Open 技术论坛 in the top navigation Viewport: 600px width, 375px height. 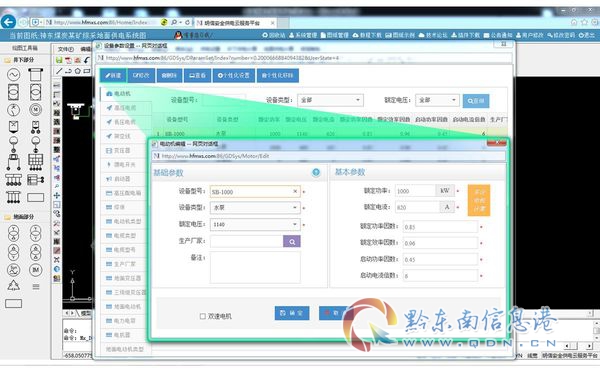tap(433, 35)
